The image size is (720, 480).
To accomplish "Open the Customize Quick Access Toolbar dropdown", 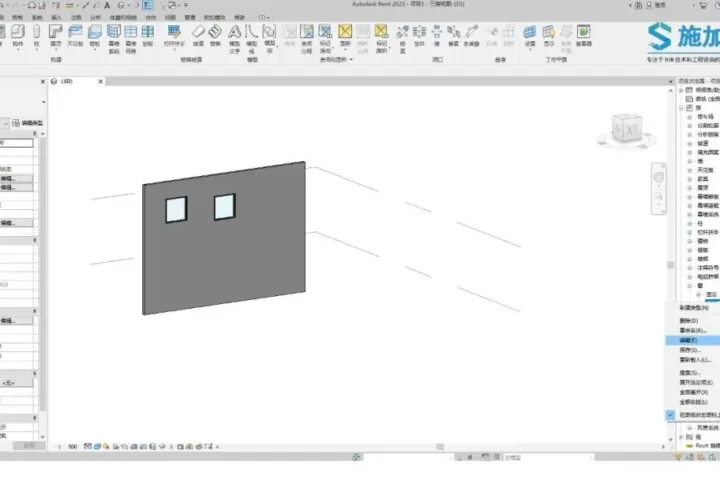I will [186, 6].
